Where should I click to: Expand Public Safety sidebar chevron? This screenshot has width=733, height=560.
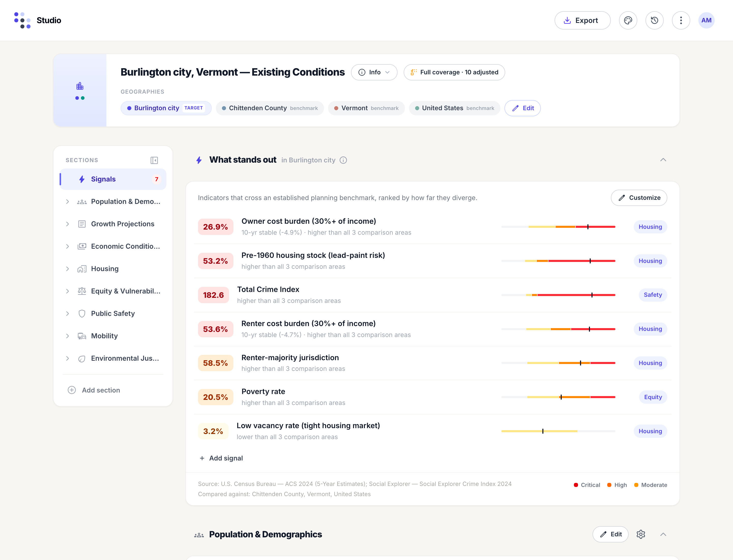pos(68,314)
